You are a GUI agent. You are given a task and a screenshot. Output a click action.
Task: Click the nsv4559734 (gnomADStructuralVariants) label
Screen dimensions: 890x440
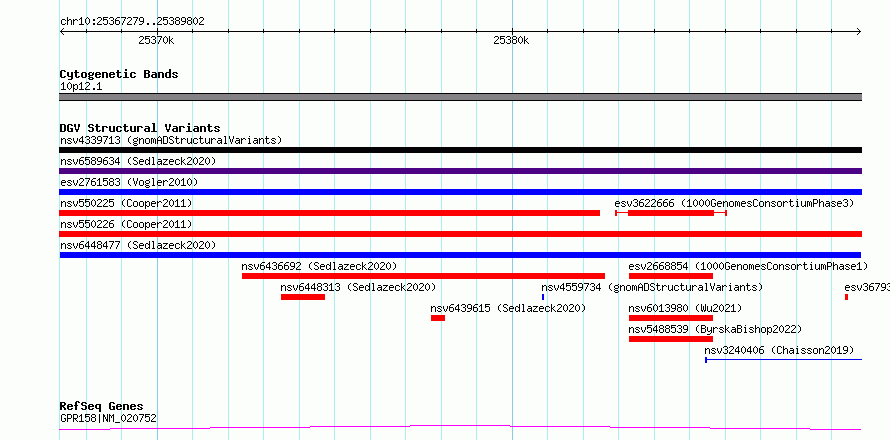652,287
